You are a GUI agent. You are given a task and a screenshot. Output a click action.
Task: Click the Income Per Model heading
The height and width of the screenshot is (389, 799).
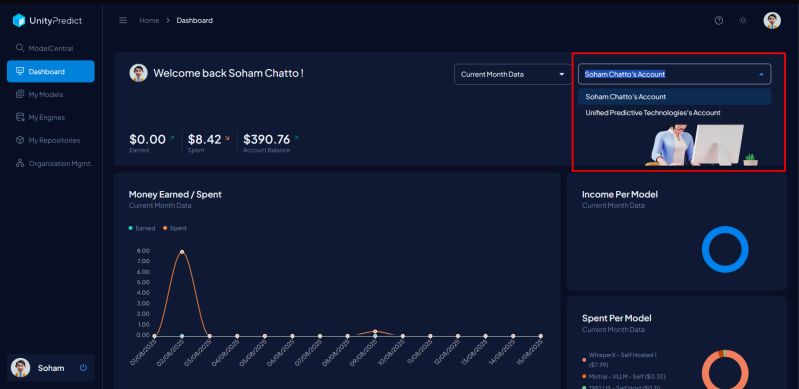coord(620,194)
